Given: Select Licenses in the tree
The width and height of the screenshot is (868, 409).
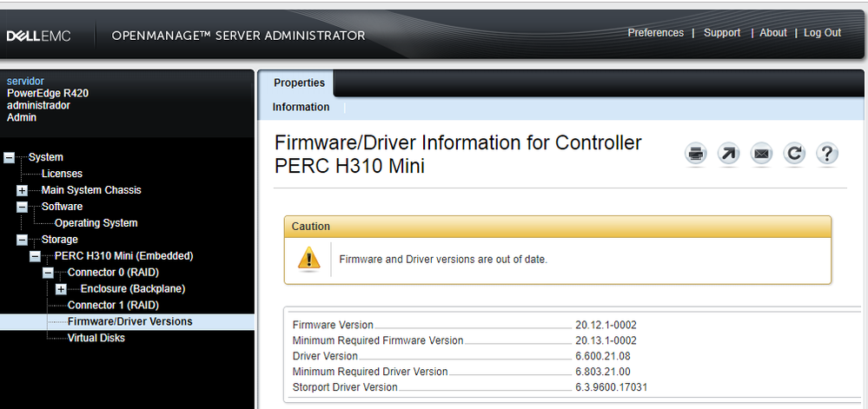Looking at the screenshot, I should point(62,174).
